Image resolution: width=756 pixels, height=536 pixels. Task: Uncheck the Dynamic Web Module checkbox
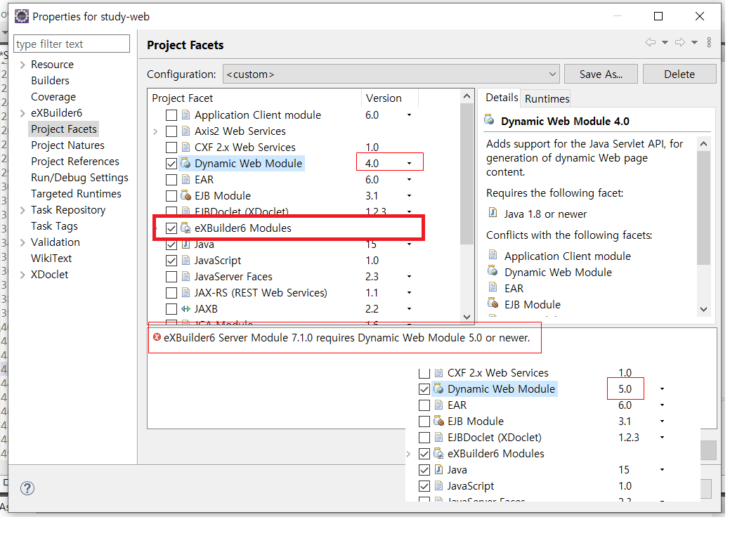[171, 164]
